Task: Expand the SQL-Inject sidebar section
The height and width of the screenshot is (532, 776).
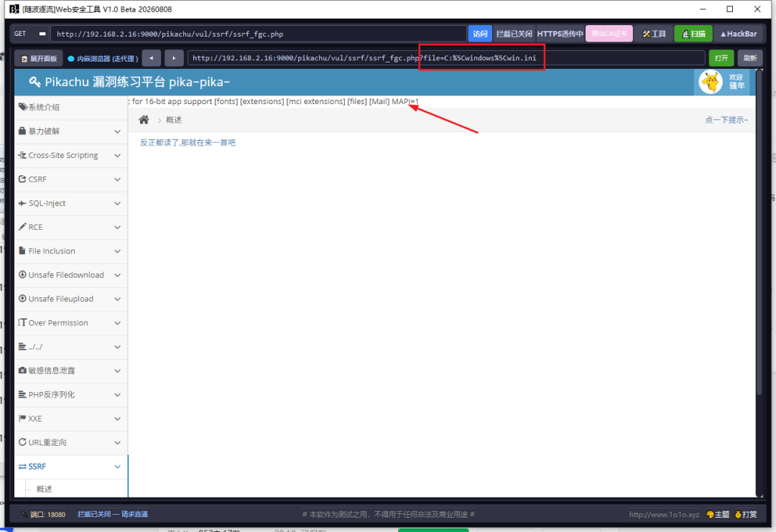Action: click(70, 203)
